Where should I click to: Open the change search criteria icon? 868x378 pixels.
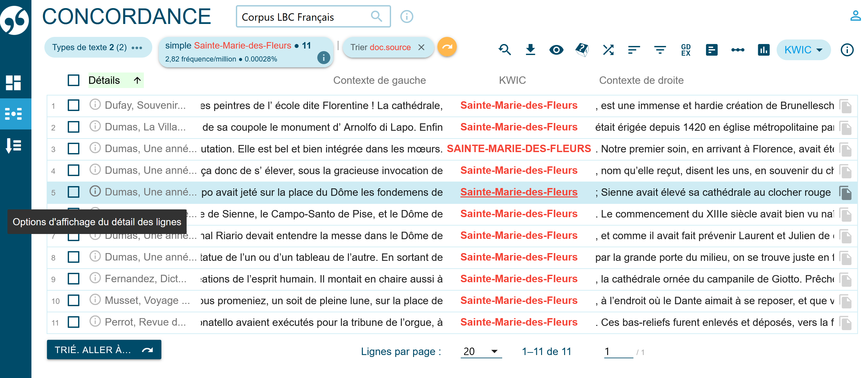tap(504, 50)
